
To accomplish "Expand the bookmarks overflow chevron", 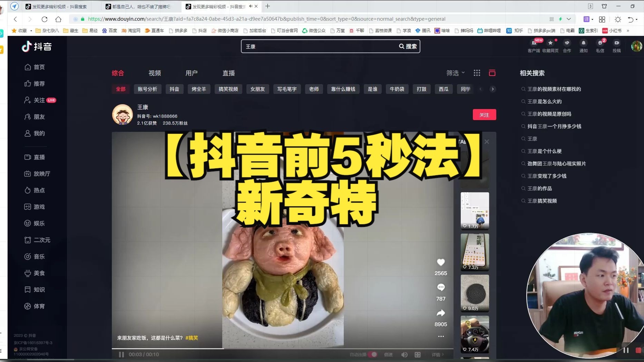I will pos(628,31).
